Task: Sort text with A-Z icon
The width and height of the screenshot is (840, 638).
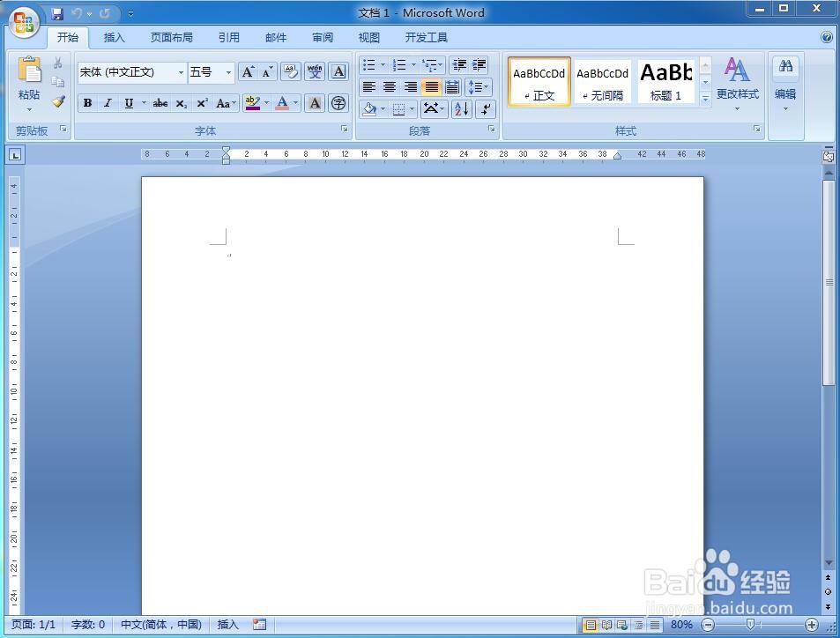Action: (461, 109)
